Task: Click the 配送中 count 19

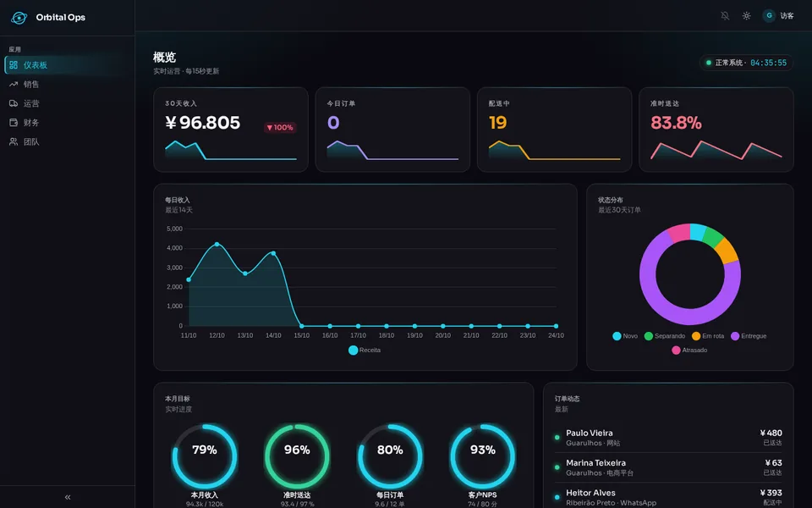Action: pyautogui.click(x=497, y=123)
